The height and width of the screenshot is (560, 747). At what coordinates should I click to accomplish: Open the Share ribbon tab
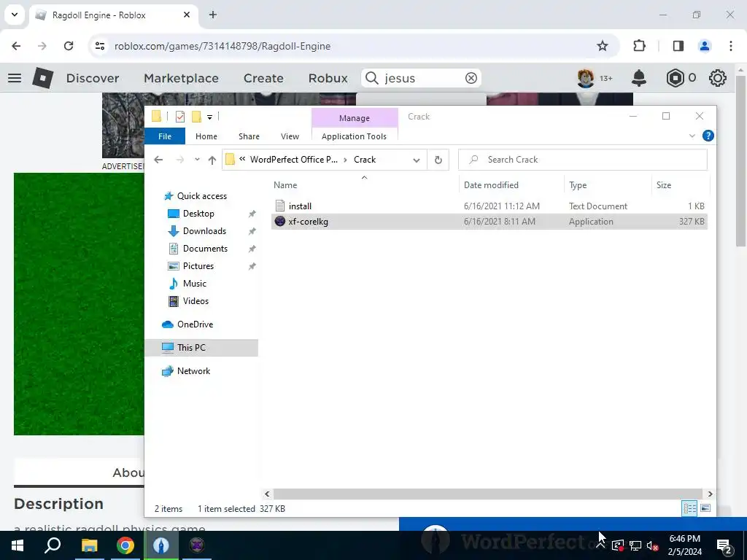(249, 136)
